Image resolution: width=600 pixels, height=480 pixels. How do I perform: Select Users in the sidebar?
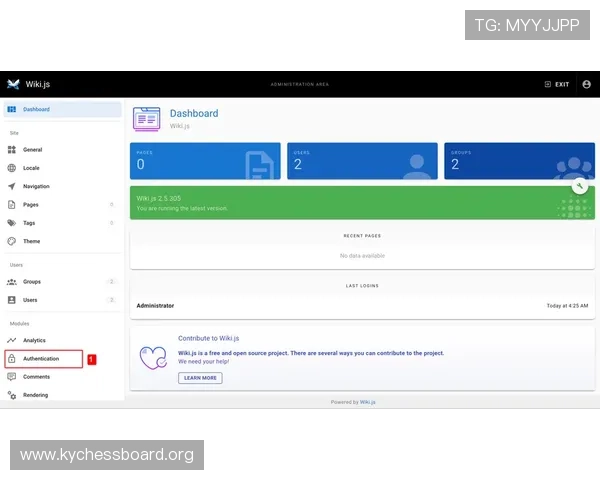point(30,300)
